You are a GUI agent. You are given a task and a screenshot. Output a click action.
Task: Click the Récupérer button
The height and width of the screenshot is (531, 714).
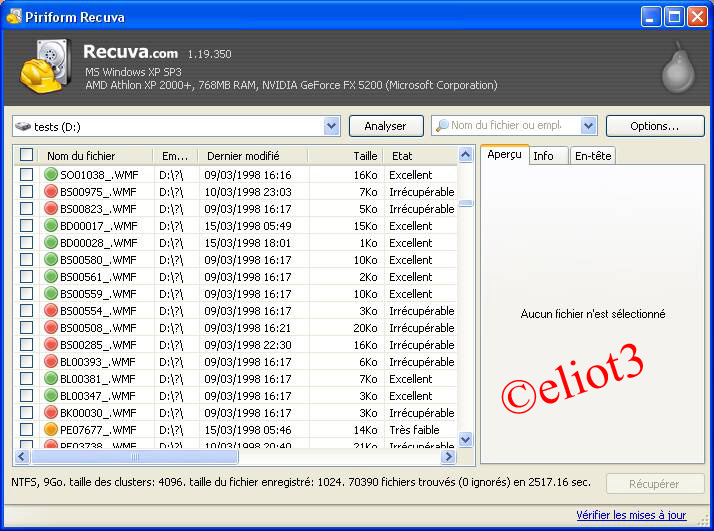coord(655,484)
